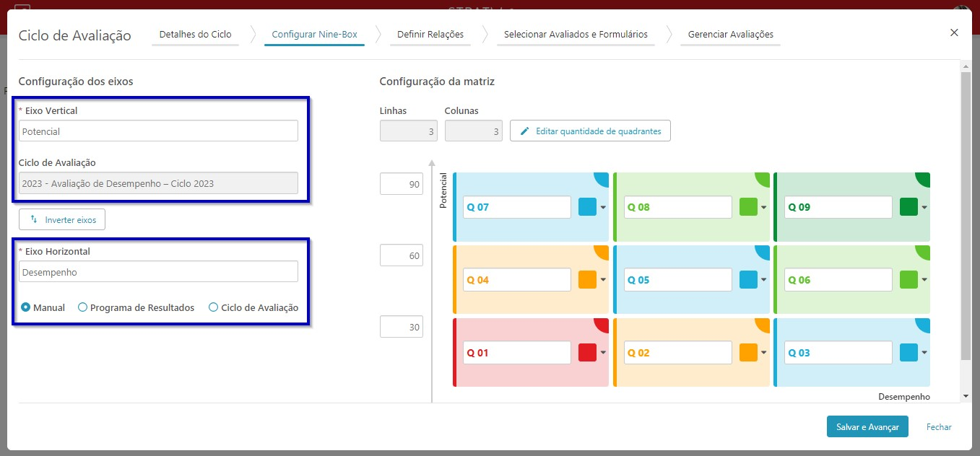Switch to the Definir Relações step
980x456 pixels.
click(430, 35)
